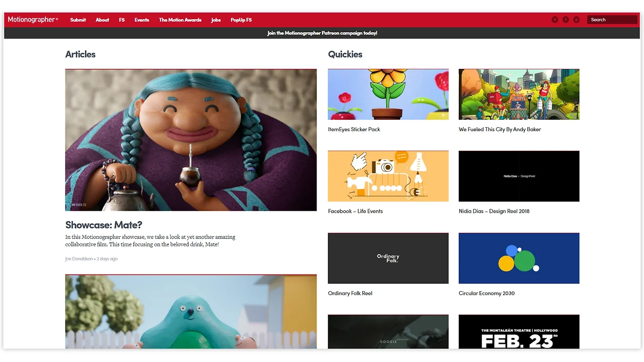The image size is (644, 362).
Task: Open We Fueled This City By Andy Baker link
Action: tap(500, 129)
